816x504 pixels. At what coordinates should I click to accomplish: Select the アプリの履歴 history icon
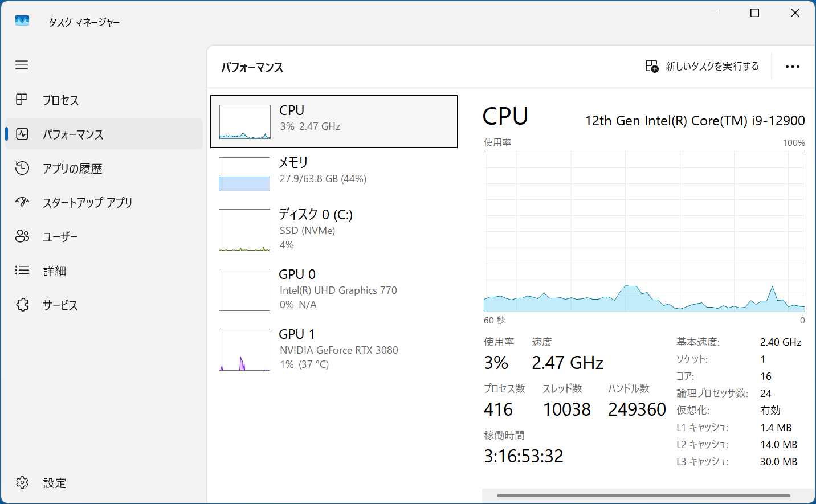(x=22, y=168)
